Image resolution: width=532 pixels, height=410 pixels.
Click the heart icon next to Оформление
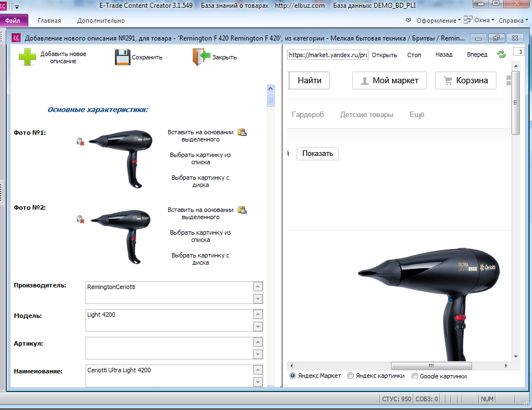point(409,21)
